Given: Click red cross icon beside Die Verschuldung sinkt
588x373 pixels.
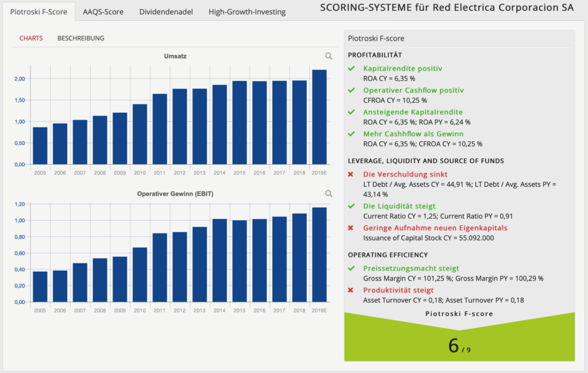Looking at the screenshot, I should pos(351,174).
